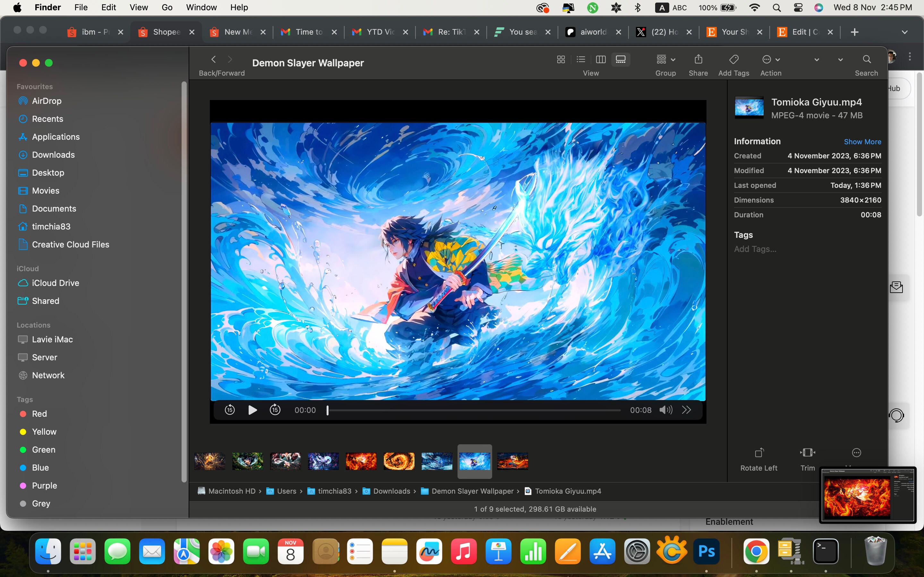Open the Go menu in menu bar
924x577 pixels.
point(167,7)
